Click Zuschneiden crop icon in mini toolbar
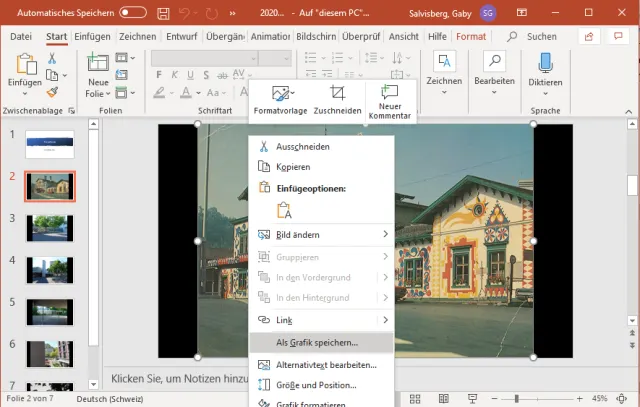This screenshot has width=640, height=407. tap(337, 93)
